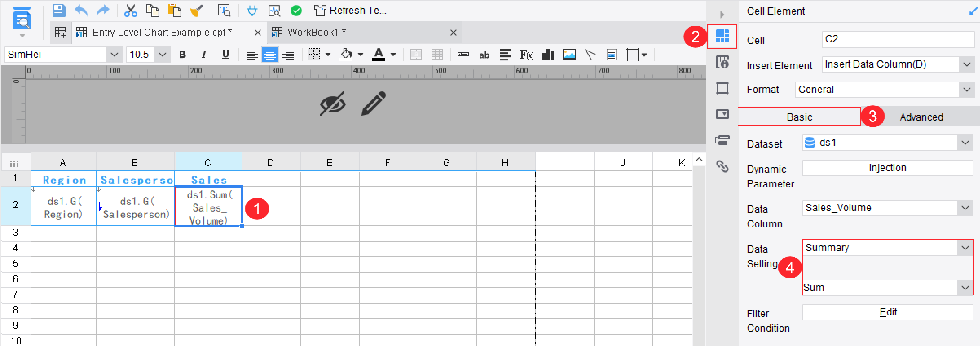
Task: Toggle the crossed-out eye visibility icon
Action: pyautogui.click(x=333, y=104)
